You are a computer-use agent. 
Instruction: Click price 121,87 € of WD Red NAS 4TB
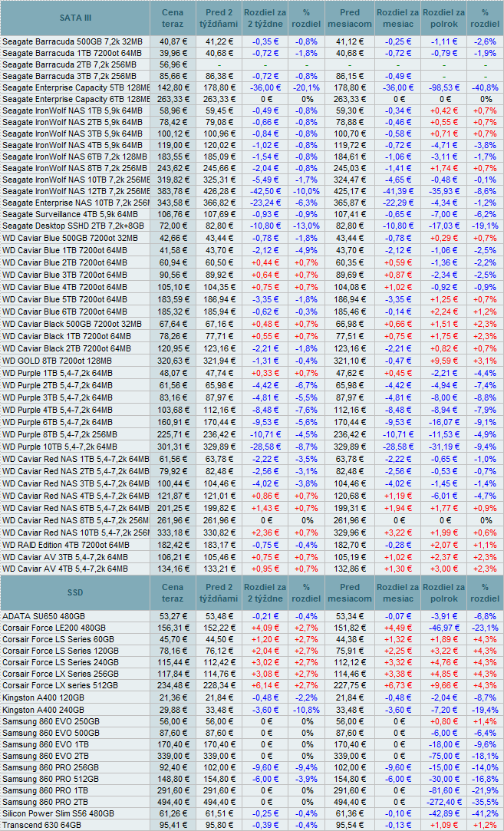(173, 496)
